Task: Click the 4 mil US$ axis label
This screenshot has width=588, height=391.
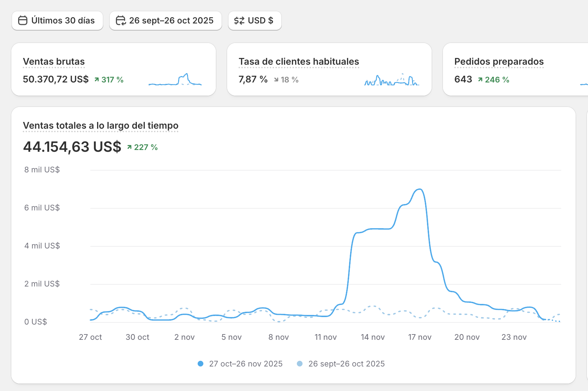Action: tap(42, 246)
